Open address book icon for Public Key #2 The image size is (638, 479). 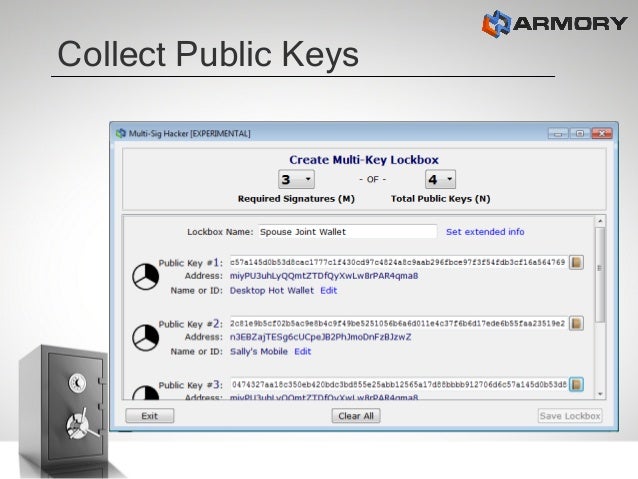[x=576, y=324]
